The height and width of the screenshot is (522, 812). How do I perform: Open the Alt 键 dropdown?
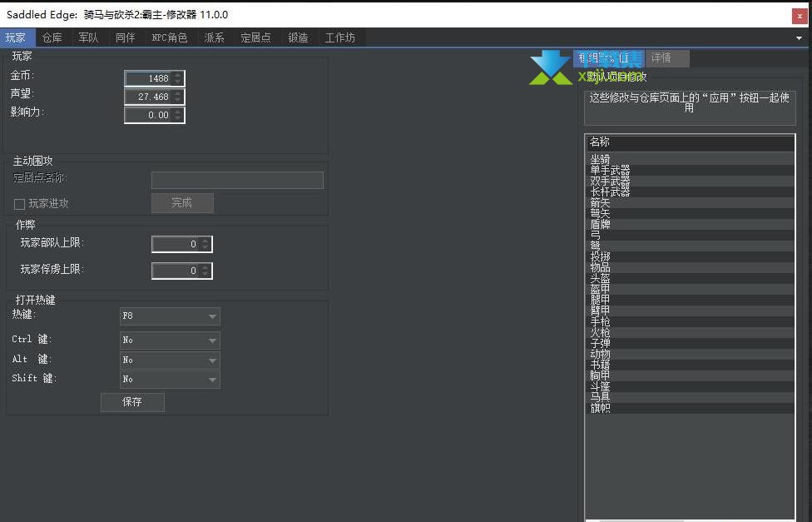click(x=170, y=360)
